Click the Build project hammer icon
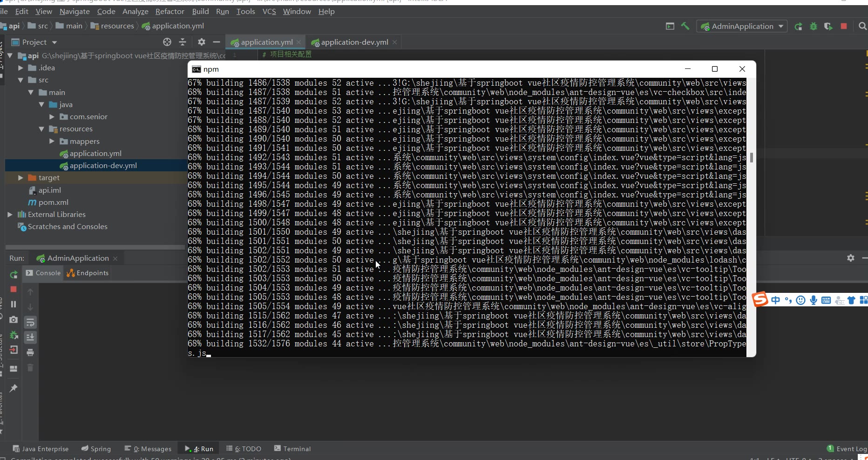This screenshot has width=868, height=460. [685, 27]
